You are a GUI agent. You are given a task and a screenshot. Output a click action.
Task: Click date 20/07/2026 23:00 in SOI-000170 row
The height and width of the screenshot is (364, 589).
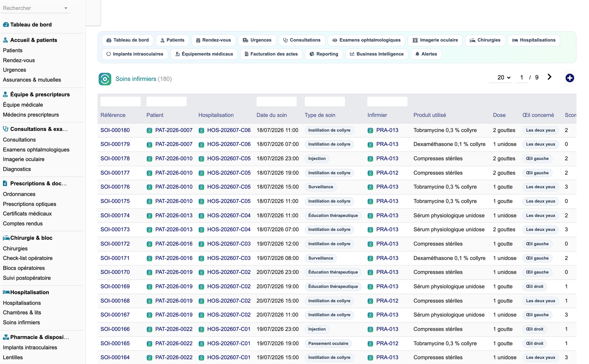[278, 272]
